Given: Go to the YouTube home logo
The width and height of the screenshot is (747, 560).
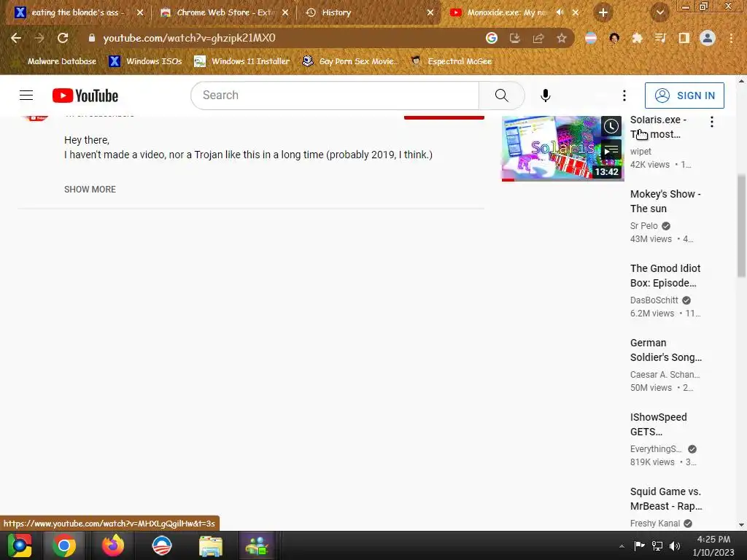Looking at the screenshot, I should (85, 96).
